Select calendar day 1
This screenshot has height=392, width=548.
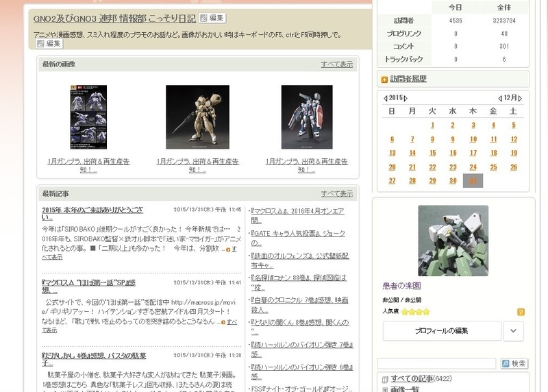pos(432,125)
